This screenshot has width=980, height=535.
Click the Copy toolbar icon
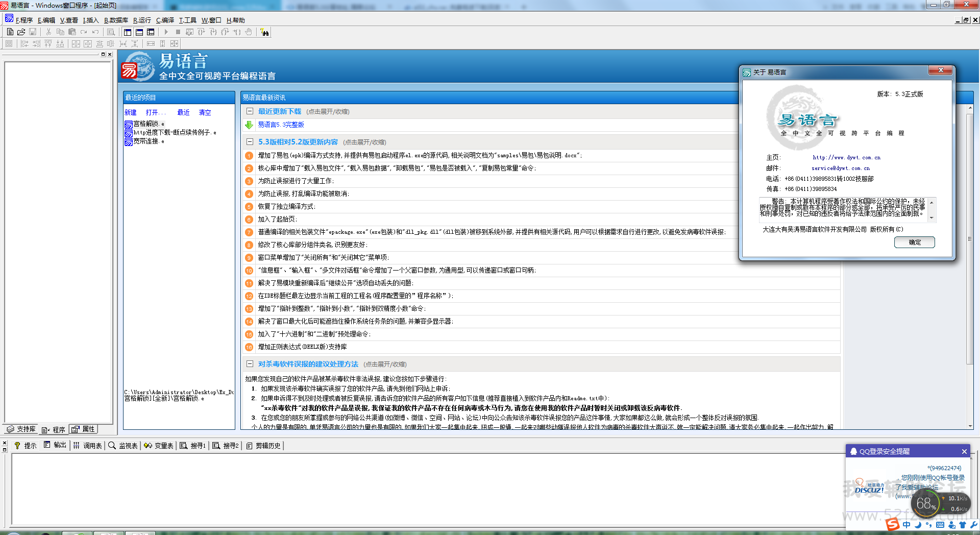[60, 32]
